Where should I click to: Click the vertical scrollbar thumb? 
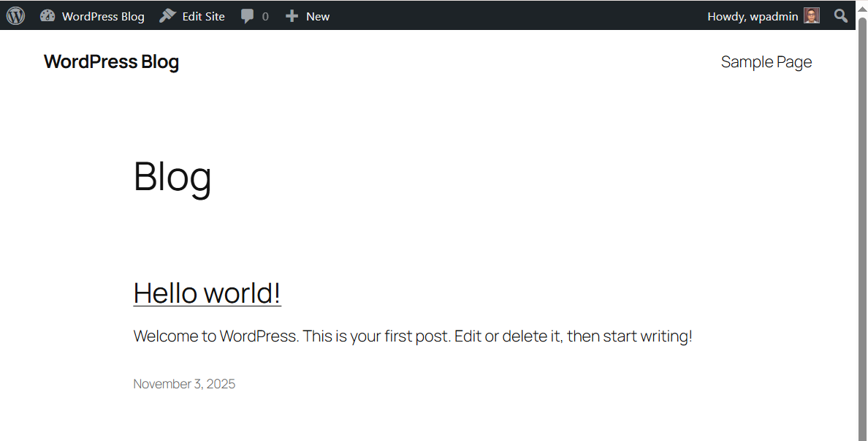tap(861, 219)
